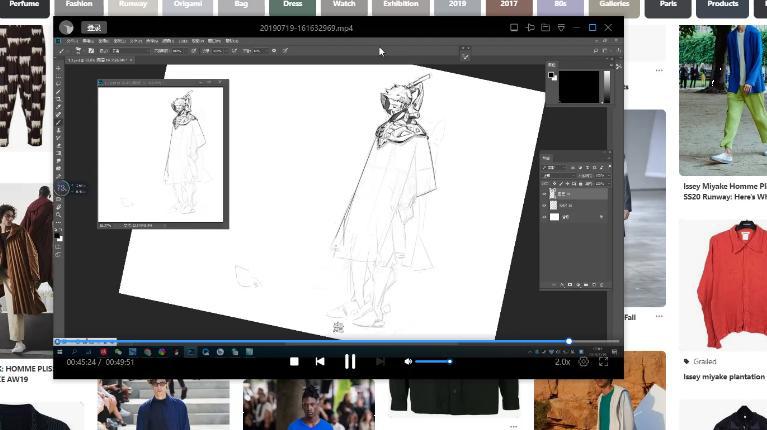Toggle lock position icon in Layers panel
This screenshot has width=767, height=430.
(567, 184)
